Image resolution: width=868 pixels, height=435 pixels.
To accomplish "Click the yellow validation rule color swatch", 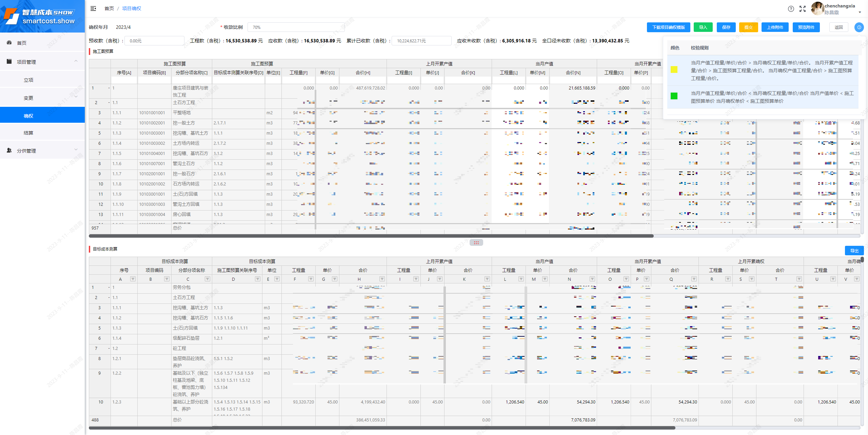I will pos(674,70).
